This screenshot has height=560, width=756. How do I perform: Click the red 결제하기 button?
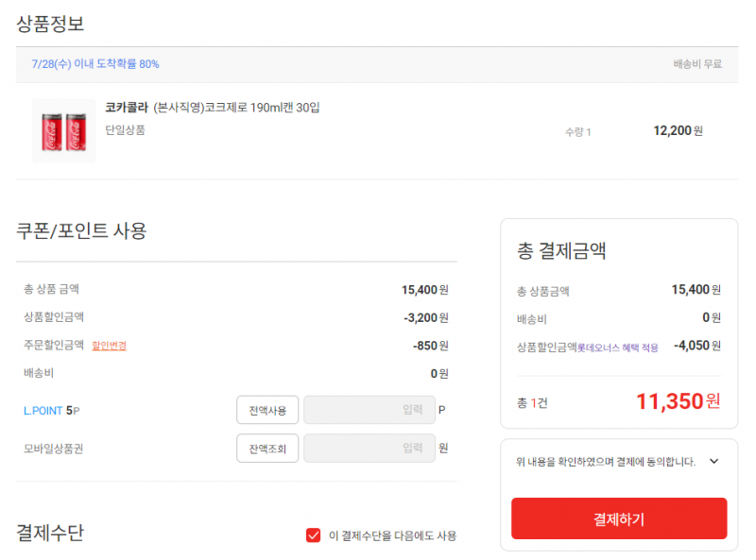619,518
